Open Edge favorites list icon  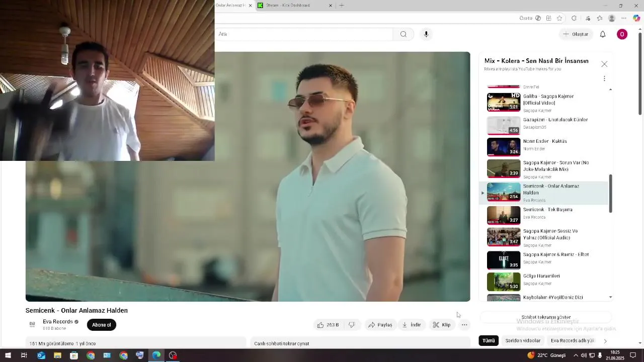point(600,18)
